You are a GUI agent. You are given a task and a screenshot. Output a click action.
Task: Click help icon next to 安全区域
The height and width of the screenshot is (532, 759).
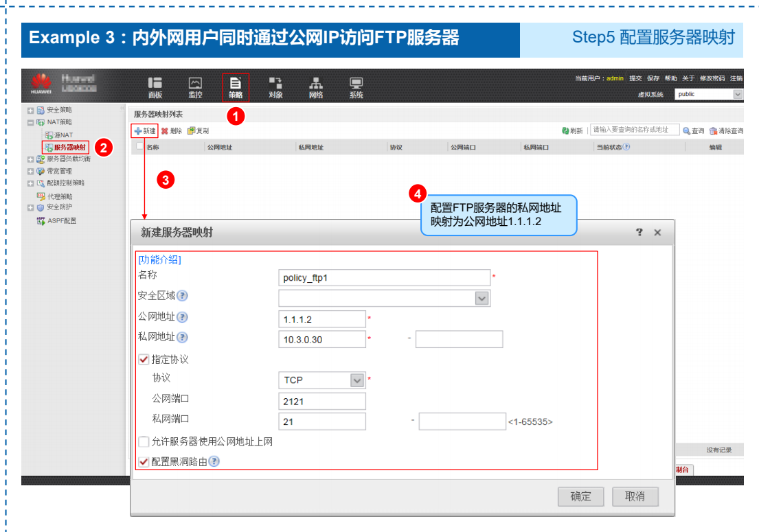[182, 296]
